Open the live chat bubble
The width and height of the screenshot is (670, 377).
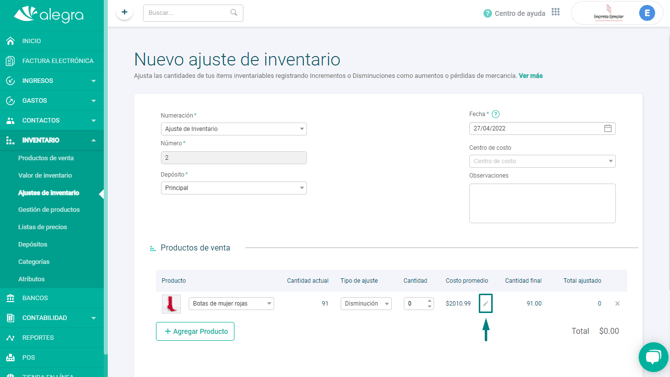pos(654,356)
